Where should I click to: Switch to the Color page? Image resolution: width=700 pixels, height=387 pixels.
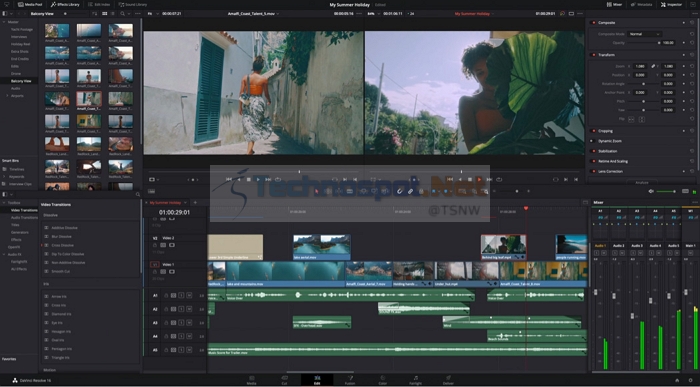click(x=383, y=380)
